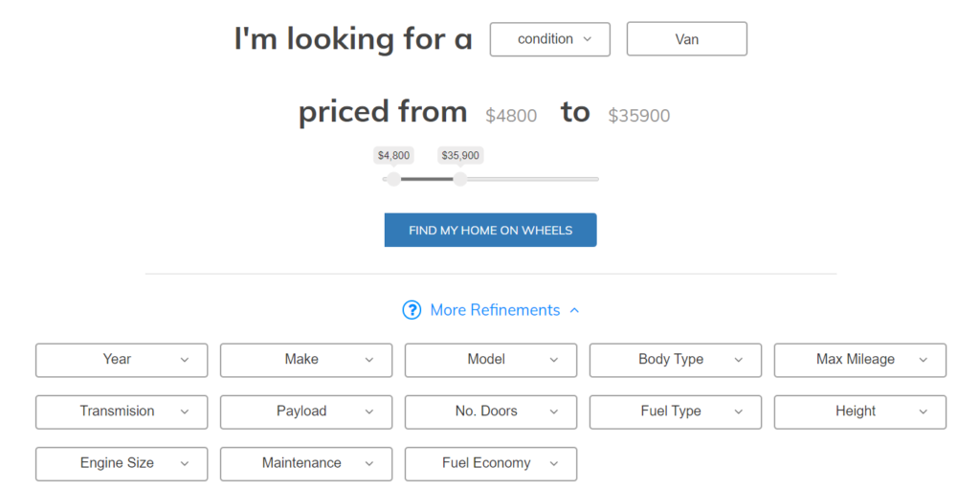The width and height of the screenshot is (980, 489).
Task: Select the Body Type dropdown
Action: pos(676,360)
